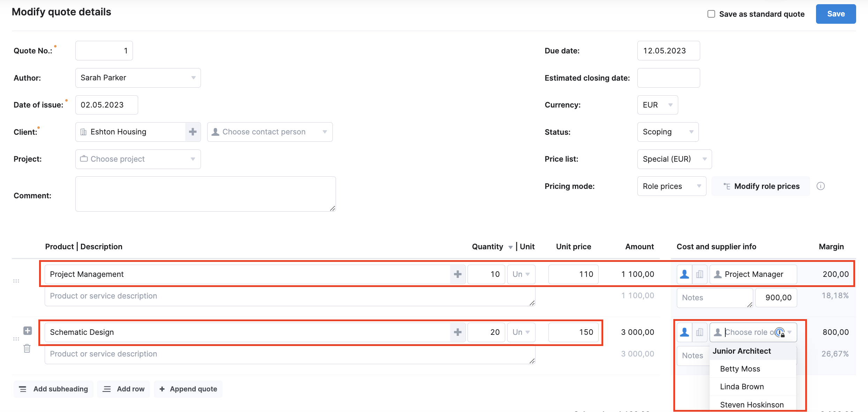Click plus icon in Project Management row
The height and width of the screenshot is (412, 868).
(x=458, y=274)
